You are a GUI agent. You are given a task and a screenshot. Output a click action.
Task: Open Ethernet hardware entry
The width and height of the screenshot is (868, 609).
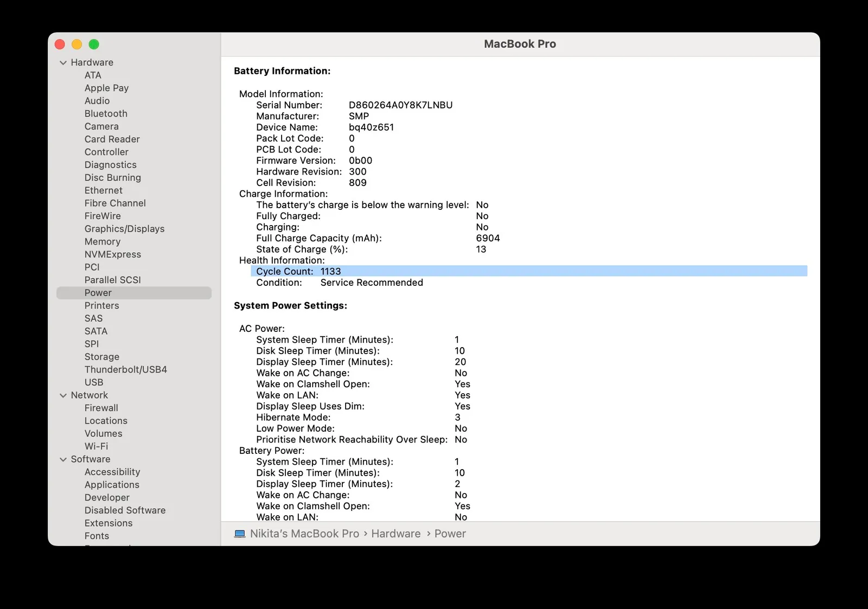click(x=104, y=190)
